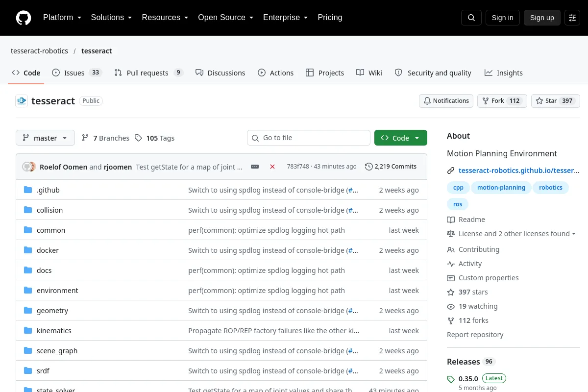
Task: Open the Solutions menu
Action: (112, 18)
